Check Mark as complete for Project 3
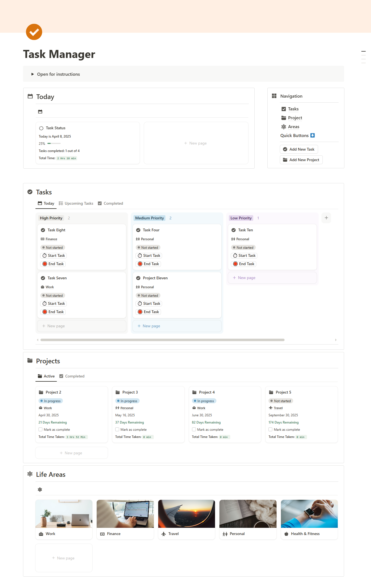Screen dimensions: 371x588 pyautogui.click(x=117, y=429)
